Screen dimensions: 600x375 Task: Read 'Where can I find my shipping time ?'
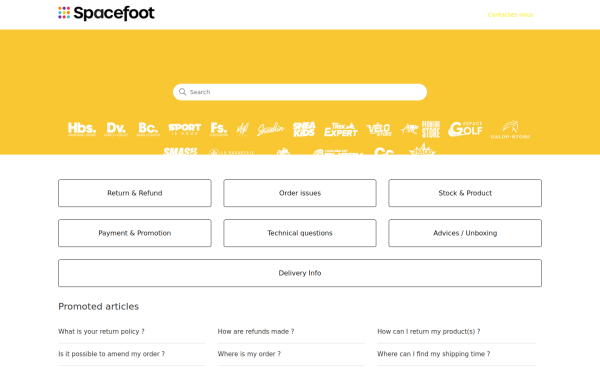(x=434, y=354)
